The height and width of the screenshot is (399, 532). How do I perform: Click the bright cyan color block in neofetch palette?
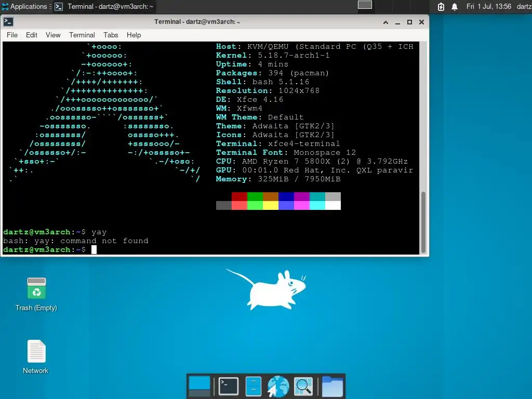pyautogui.click(x=317, y=205)
